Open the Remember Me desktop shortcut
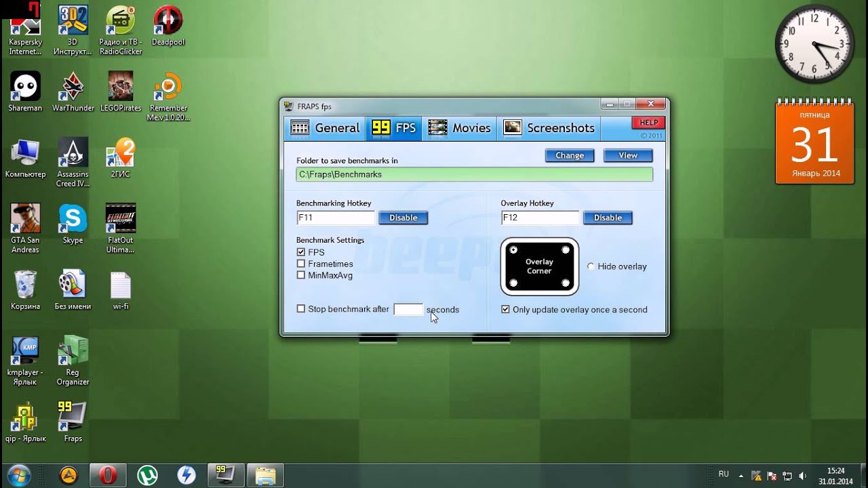868x488 pixels. 168,98
